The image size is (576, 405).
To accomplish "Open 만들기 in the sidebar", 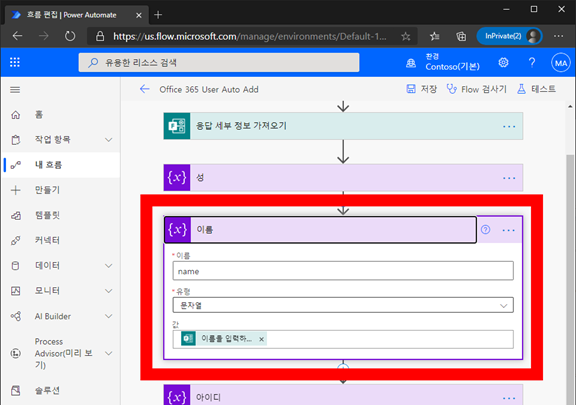I will click(60, 190).
